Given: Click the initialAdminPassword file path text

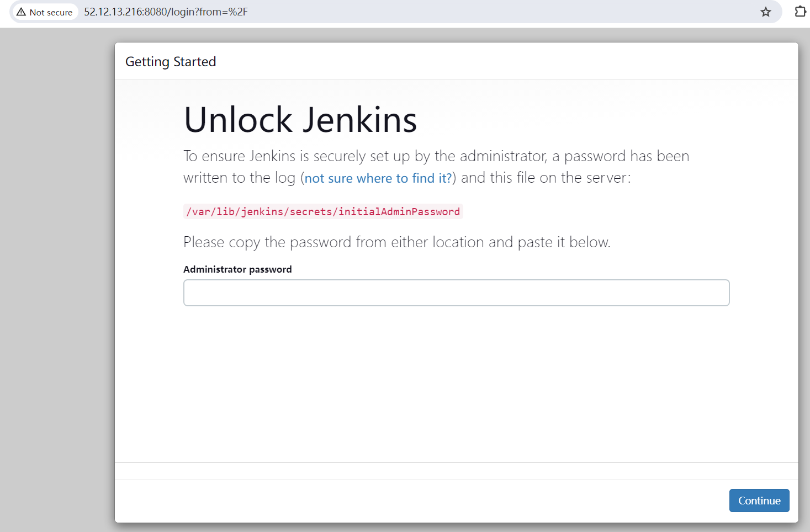Looking at the screenshot, I should (323, 211).
